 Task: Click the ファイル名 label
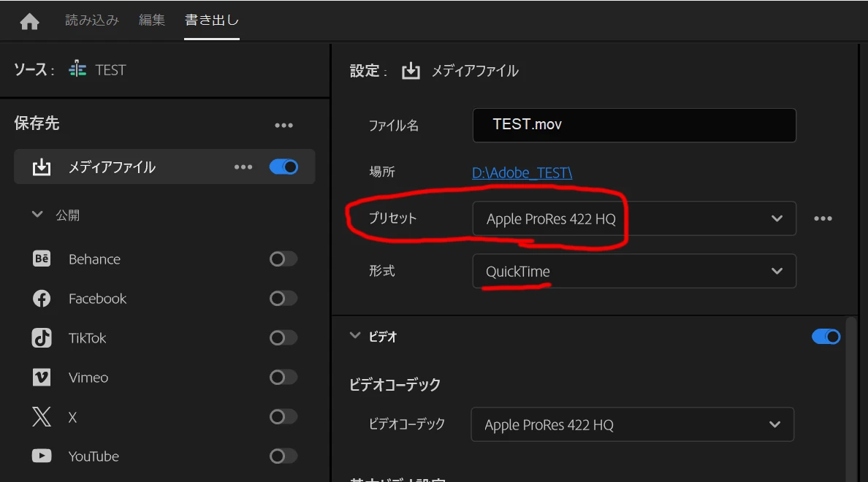(394, 125)
